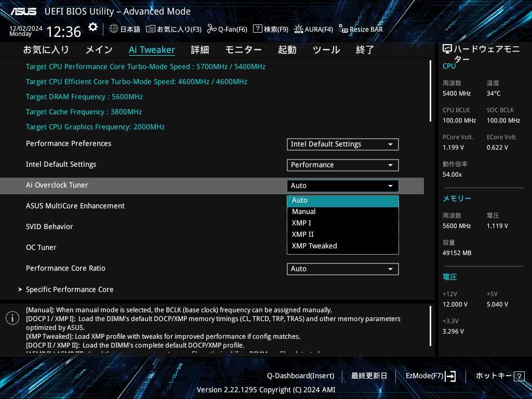Change language via 日本語 label

tap(130, 29)
